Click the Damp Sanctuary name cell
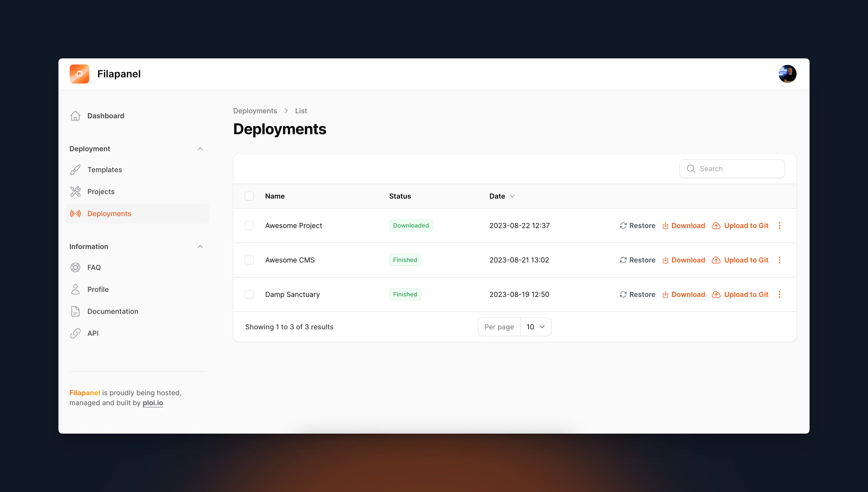The height and width of the screenshot is (492, 868). (x=292, y=295)
